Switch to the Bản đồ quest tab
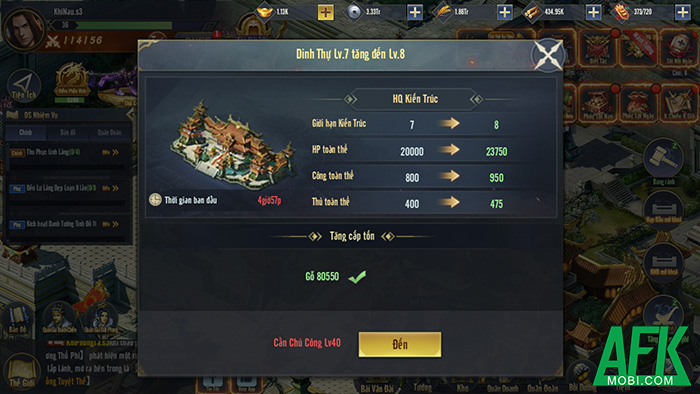The height and width of the screenshot is (394, 700). point(68,133)
